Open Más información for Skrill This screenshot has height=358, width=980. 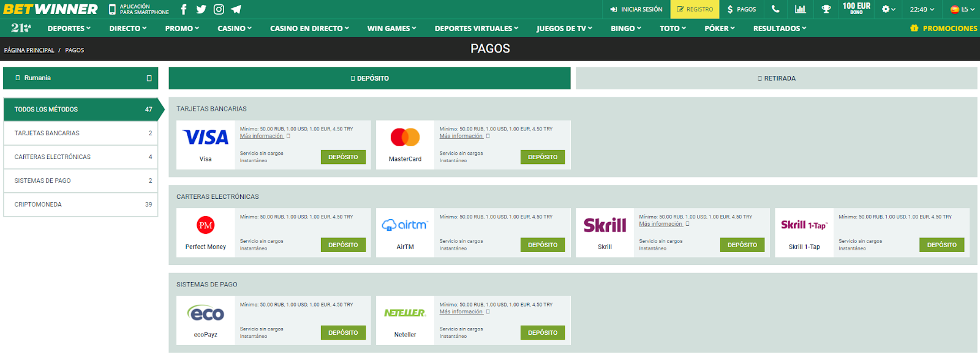(x=661, y=224)
